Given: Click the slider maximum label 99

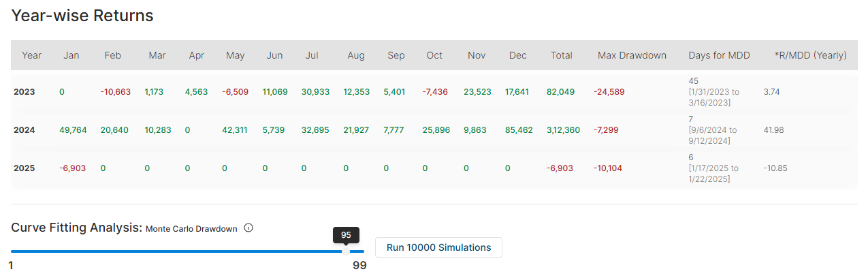Looking at the screenshot, I should [x=359, y=266].
